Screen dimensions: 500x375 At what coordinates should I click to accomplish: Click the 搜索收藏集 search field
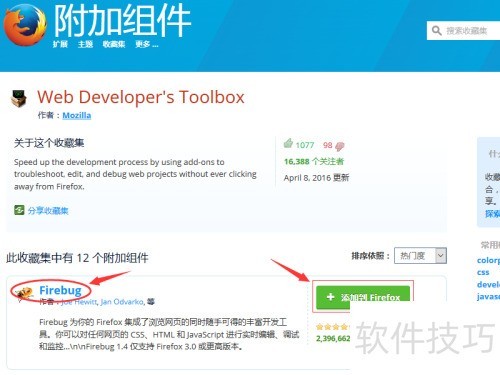click(x=463, y=31)
